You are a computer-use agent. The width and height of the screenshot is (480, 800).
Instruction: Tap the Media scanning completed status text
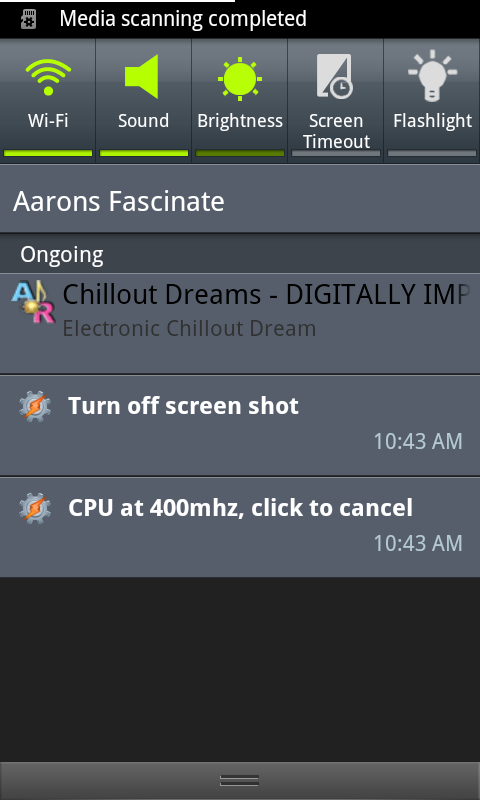tap(183, 19)
